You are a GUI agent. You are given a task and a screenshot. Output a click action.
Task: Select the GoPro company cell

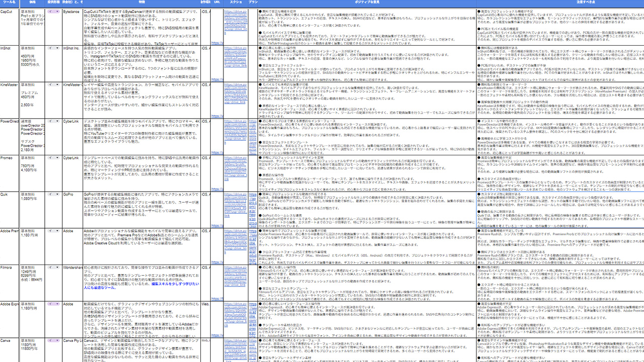click(x=73, y=210)
